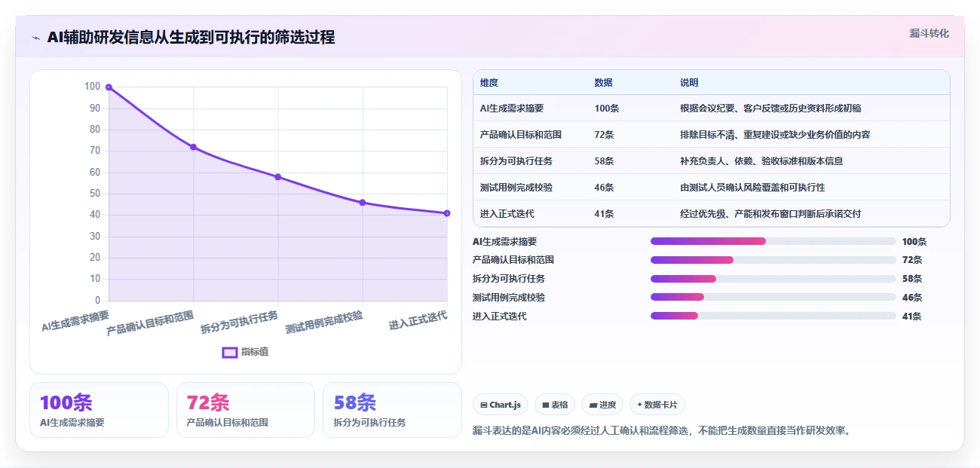The width and height of the screenshot is (980, 468).
Task: Click the 100条 value beside the progress bar
Action: pos(914,241)
